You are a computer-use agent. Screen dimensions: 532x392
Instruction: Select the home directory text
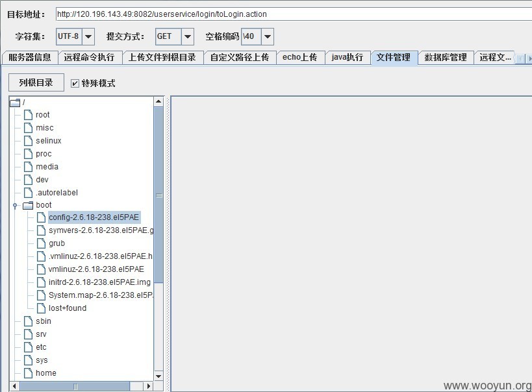[x=46, y=373]
